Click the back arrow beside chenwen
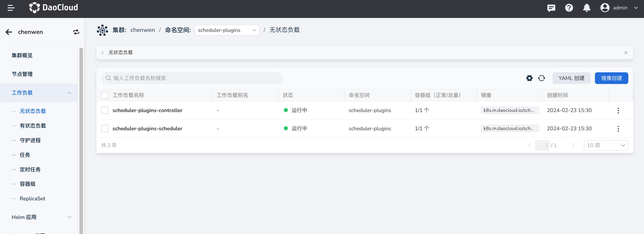 (x=9, y=32)
